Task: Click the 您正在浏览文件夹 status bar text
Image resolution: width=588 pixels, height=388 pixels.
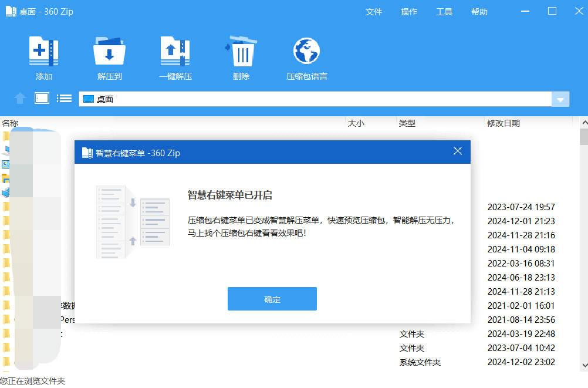Action: [33, 381]
